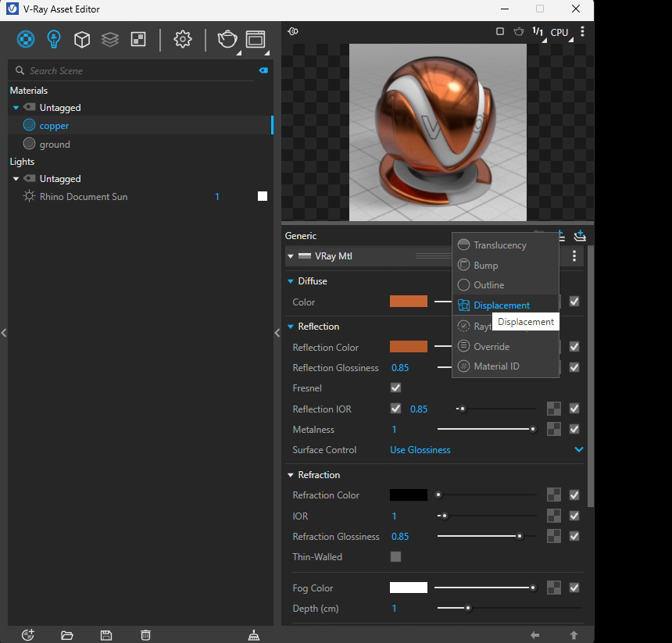
Task: Start rendering with the large teapot icon
Action: tap(227, 39)
